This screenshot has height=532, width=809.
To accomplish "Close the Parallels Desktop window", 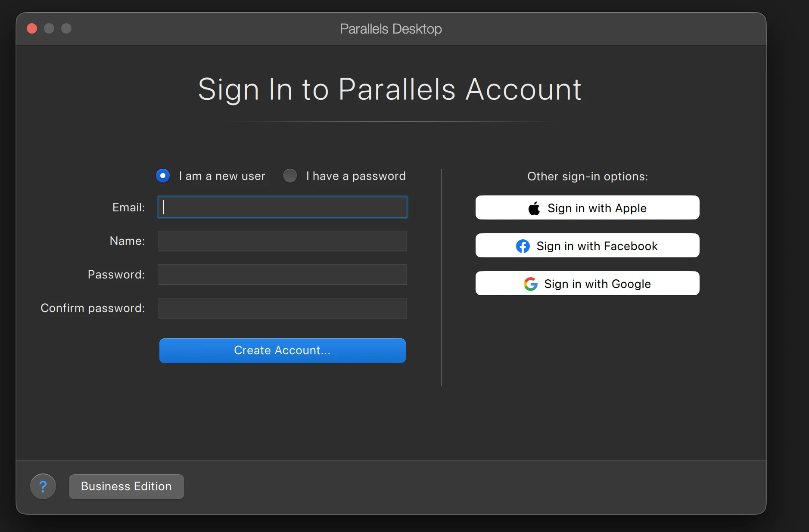I will pyautogui.click(x=32, y=28).
